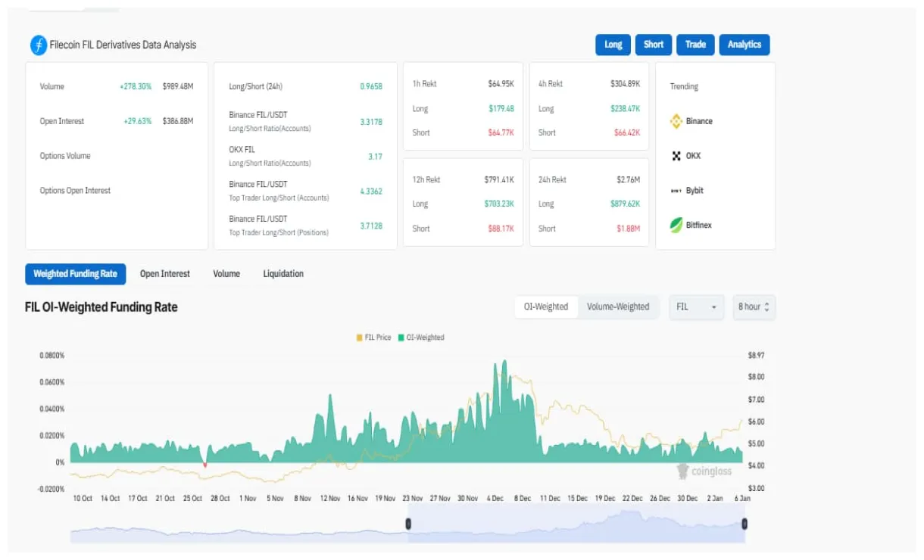
Task: Open the Liquidation tab
Action: (284, 274)
